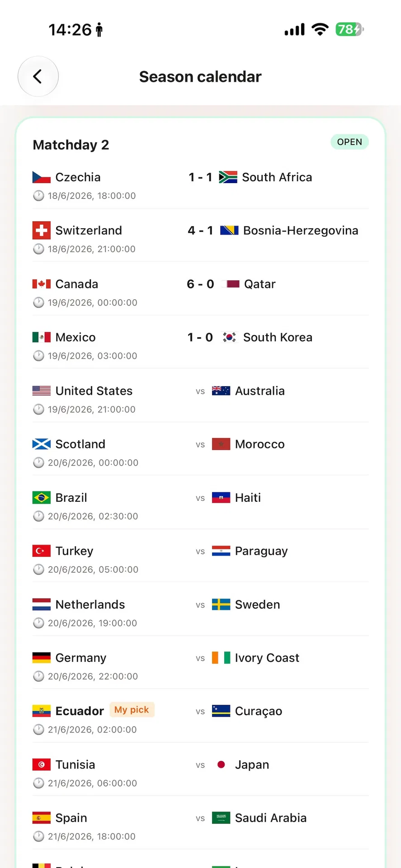Open the Canada 6 - 0 Qatar score

coord(200,284)
